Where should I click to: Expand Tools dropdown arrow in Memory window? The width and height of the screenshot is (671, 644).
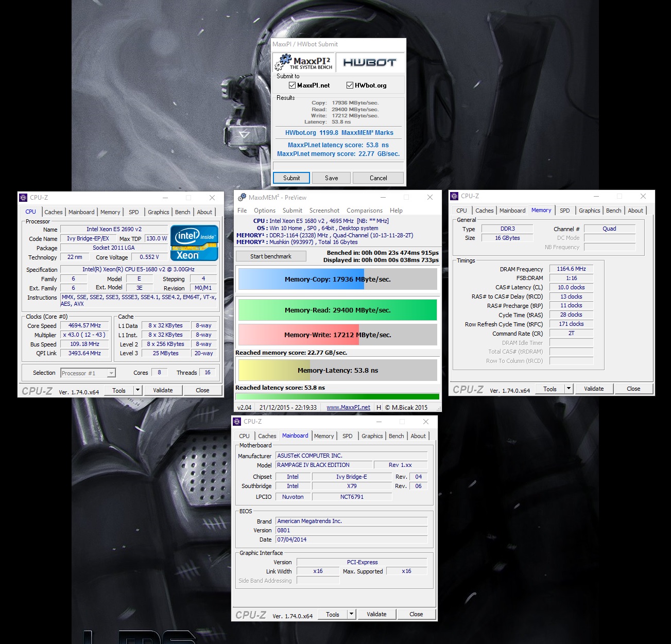pyautogui.click(x=569, y=389)
